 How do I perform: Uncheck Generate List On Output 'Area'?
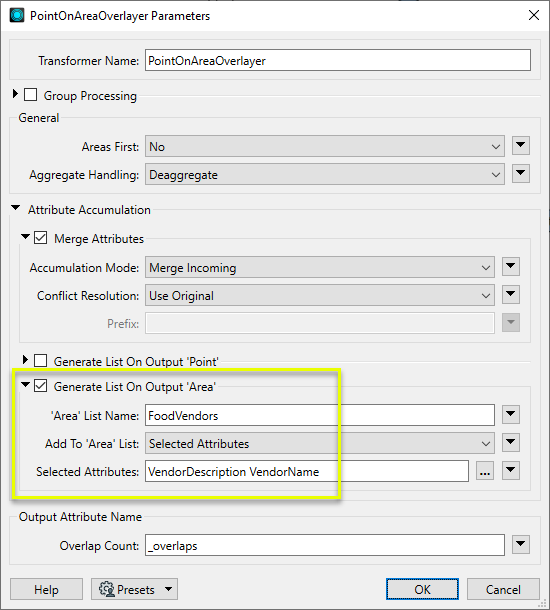pos(41,386)
